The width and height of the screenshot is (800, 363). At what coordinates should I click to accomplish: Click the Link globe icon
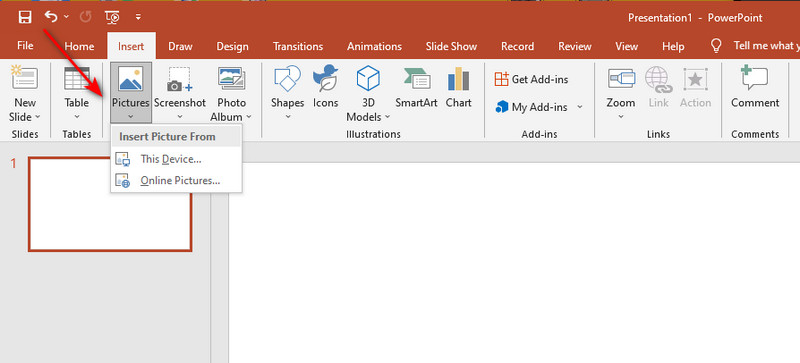click(x=658, y=80)
